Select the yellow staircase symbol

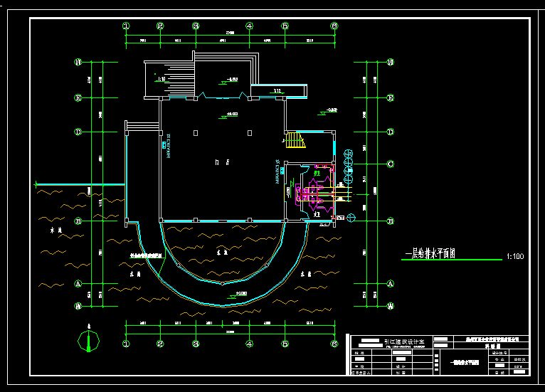coord(295,140)
